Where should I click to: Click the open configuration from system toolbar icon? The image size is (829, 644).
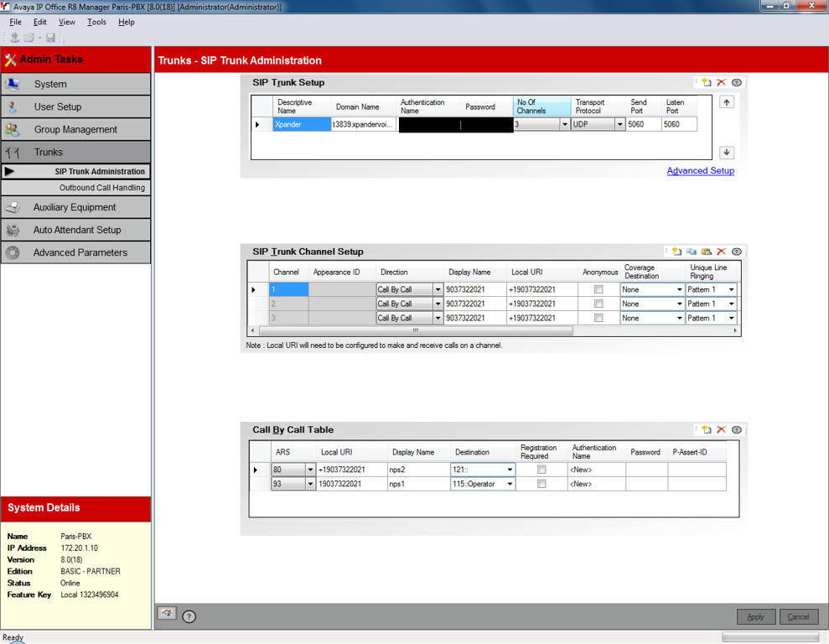click(15, 38)
